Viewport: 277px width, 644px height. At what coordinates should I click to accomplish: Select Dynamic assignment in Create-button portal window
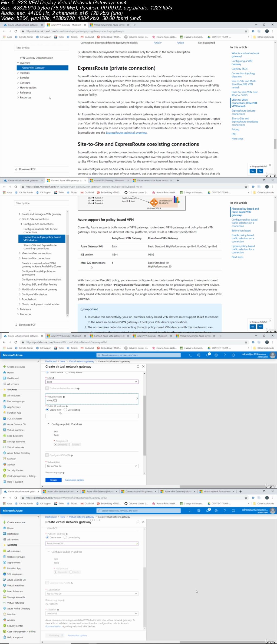pyautogui.click(x=56, y=444)
